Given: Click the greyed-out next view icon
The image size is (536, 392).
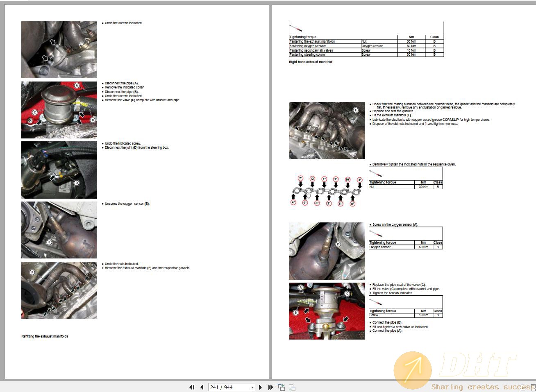Looking at the screenshot, I should pos(292,387).
